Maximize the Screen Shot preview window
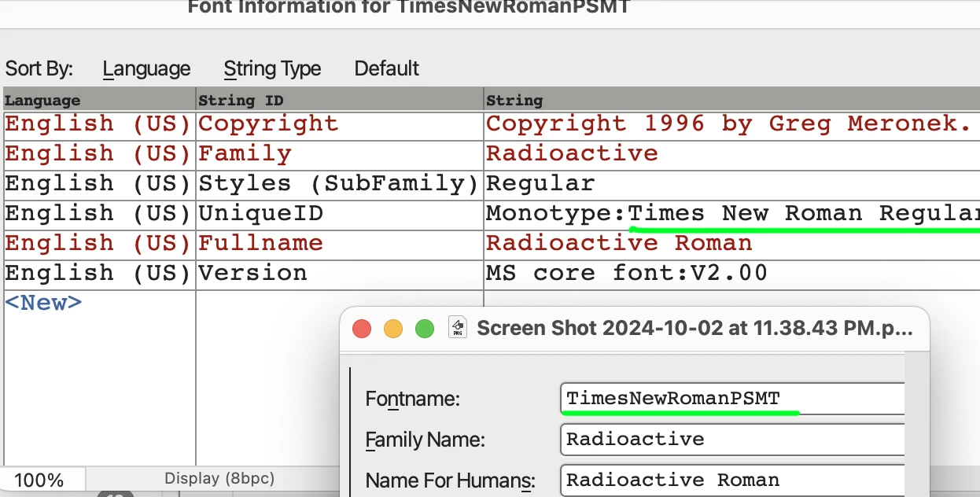 [425, 329]
